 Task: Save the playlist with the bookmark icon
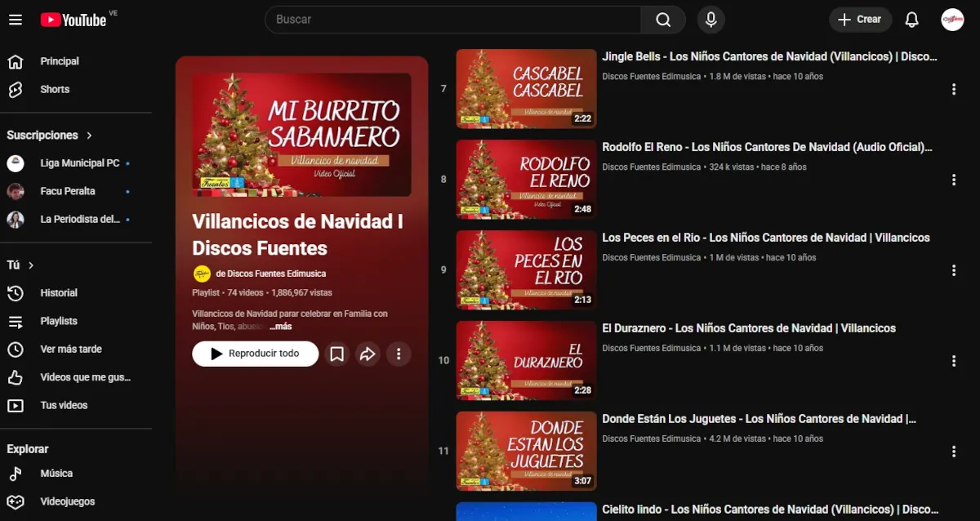point(336,354)
